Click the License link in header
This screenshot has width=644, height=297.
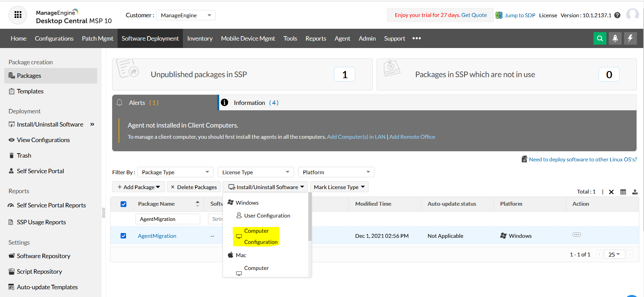coord(548,15)
